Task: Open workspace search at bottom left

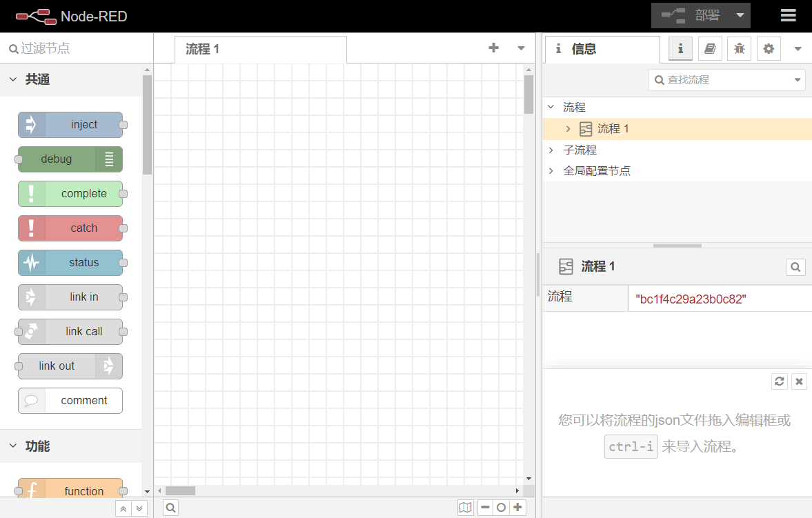Action: pos(171,508)
